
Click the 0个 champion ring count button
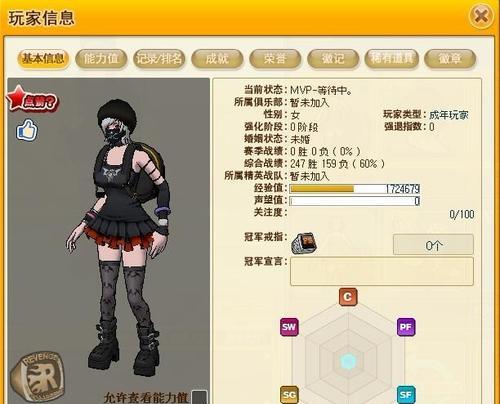(x=433, y=245)
